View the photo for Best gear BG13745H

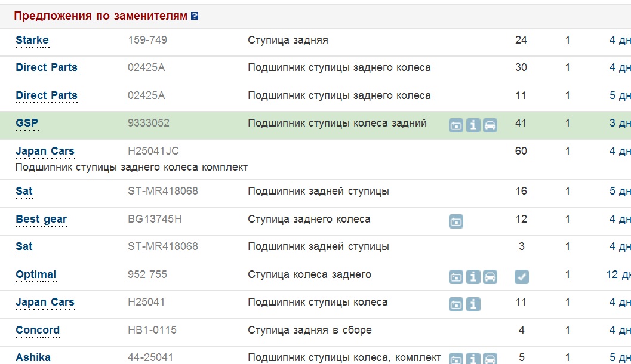[x=456, y=221]
